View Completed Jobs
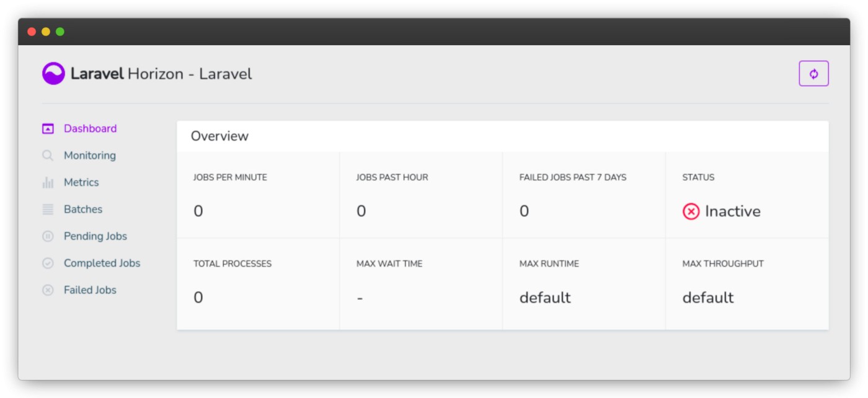 coord(102,263)
